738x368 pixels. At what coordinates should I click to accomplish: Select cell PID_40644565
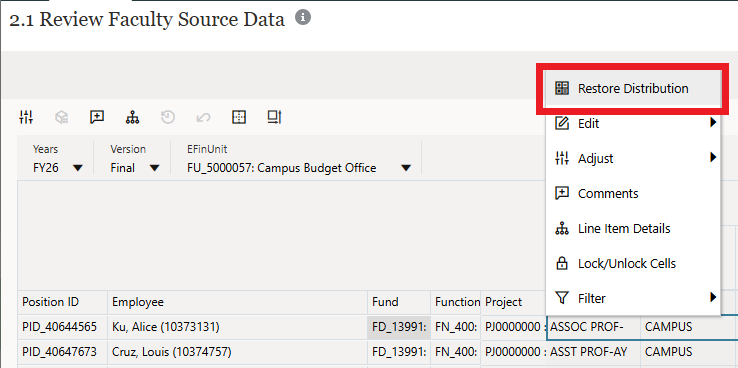tap(63, 327)
